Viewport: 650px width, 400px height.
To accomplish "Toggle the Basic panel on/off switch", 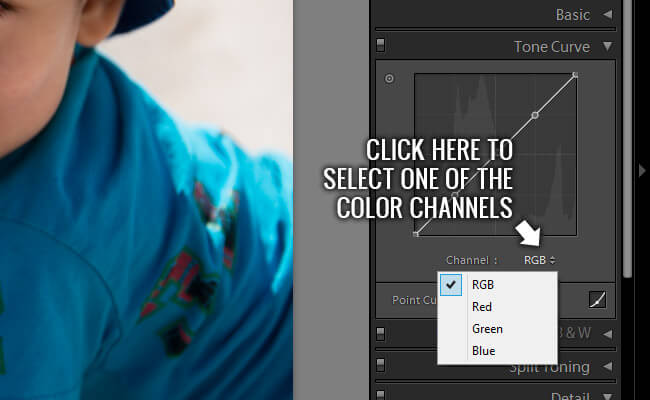I will (381, 14).
